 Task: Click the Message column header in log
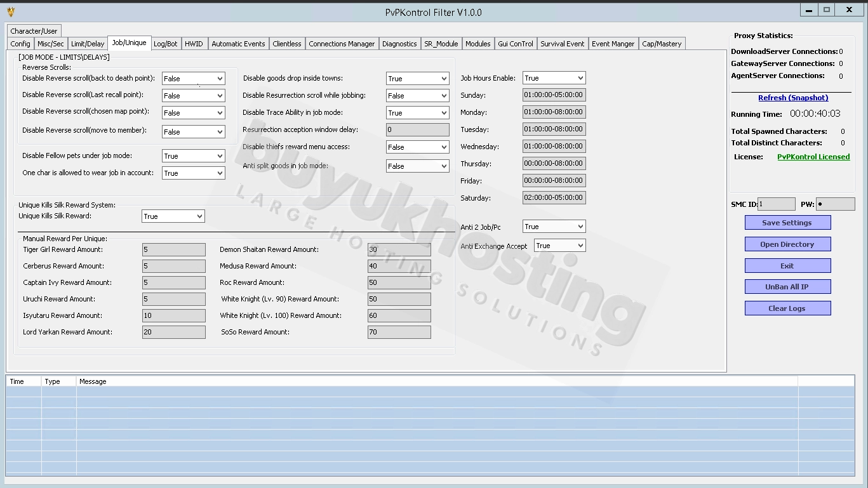point(437,381)
